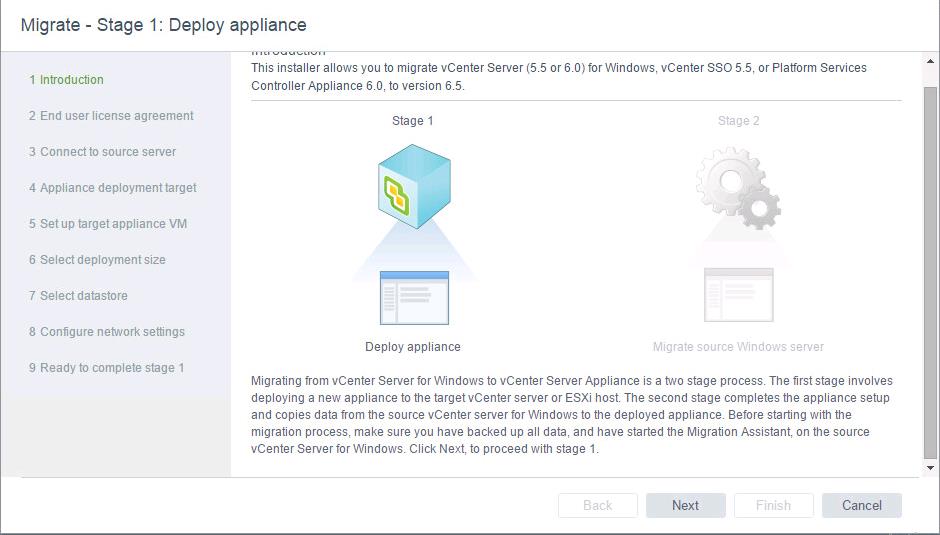This screenshot has width=940, height=535.
Task: Click the Stage 2 greyed window icon
Action: tap(739, 295)
